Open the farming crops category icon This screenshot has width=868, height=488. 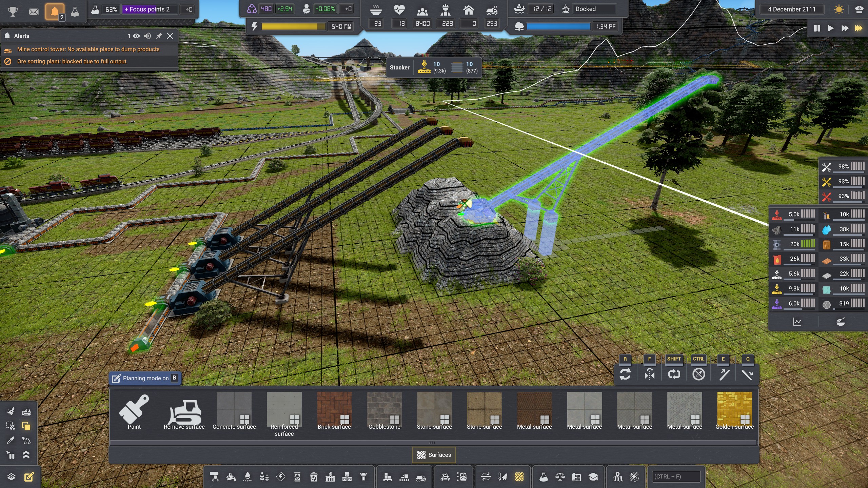pos(264,477)
